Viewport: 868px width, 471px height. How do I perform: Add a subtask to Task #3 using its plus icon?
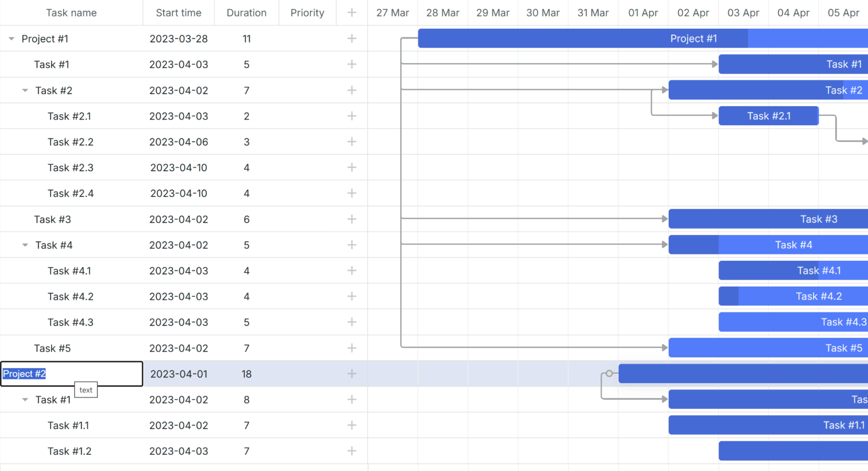(351, 219)
